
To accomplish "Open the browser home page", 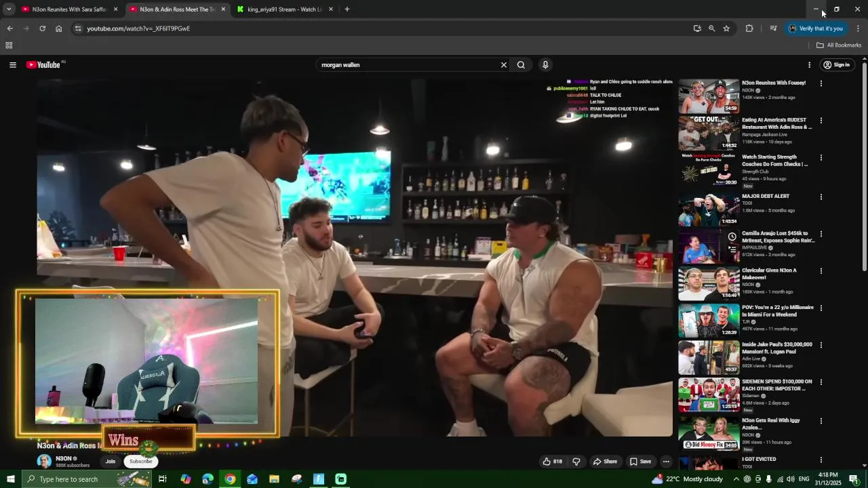I will click(59, 28).
